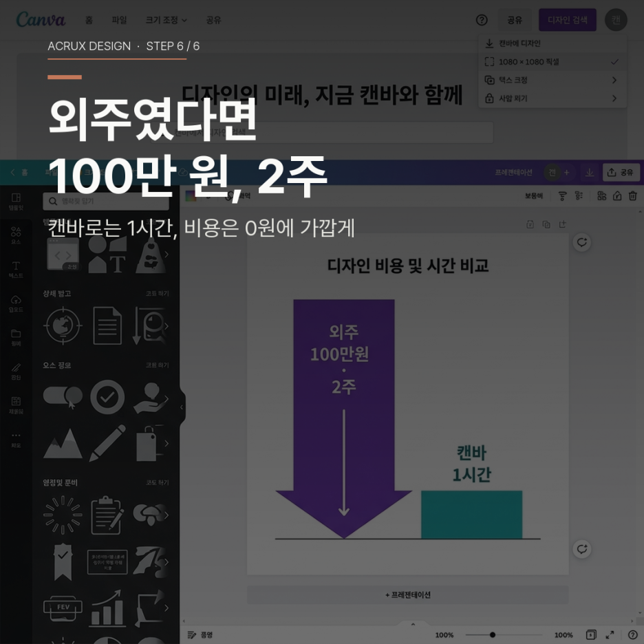
Task: Expand the 오스 정요 first row chevron
Action: pos(167,398)
